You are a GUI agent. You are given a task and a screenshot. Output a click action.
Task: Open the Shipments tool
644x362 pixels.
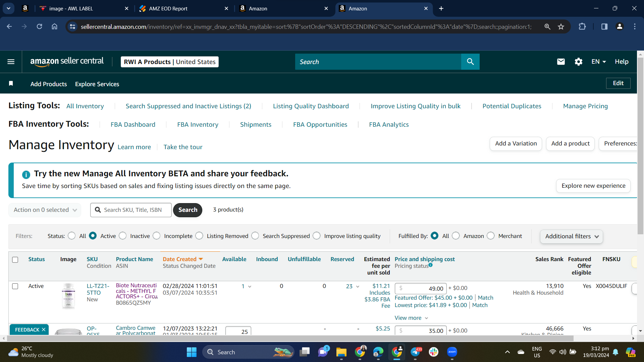256,125
